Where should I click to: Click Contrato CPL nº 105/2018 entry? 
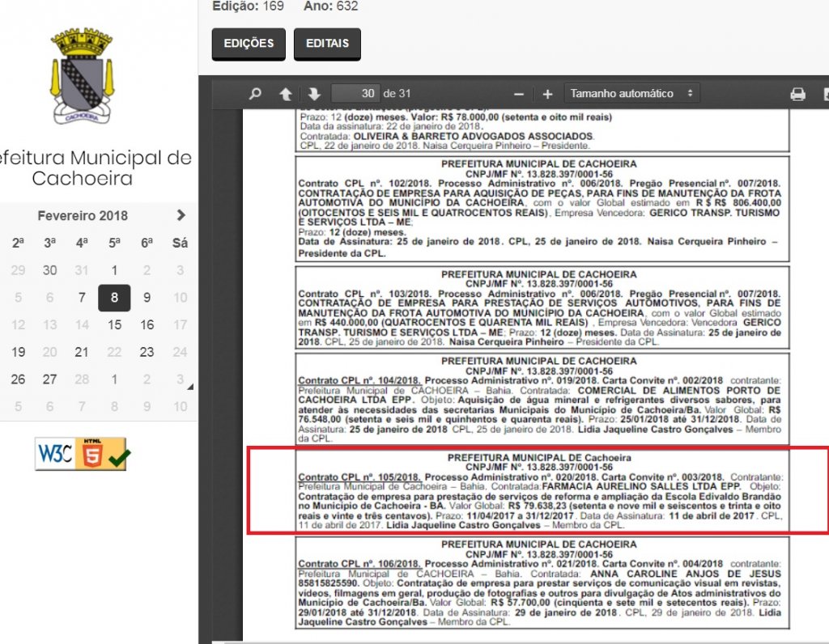359,478
